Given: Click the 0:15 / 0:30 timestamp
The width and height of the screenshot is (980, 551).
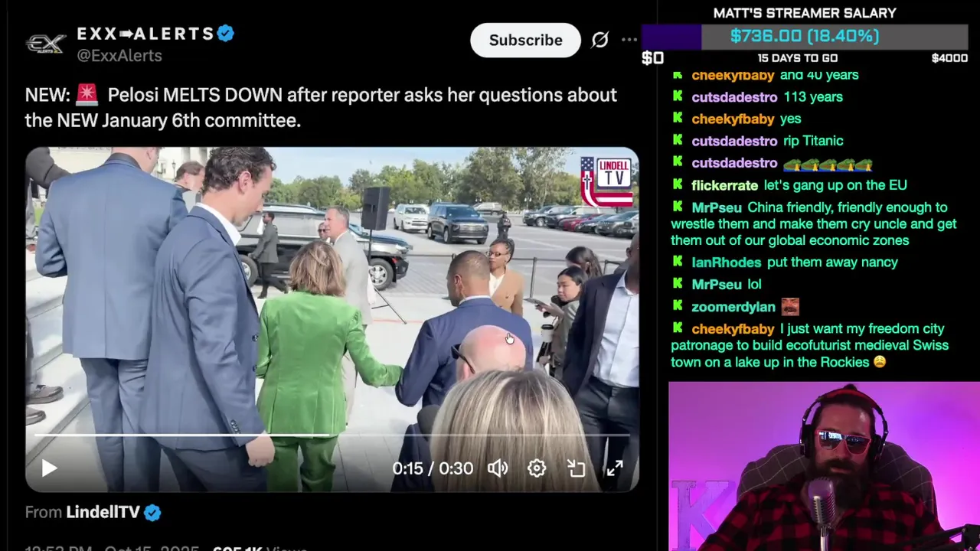Looking at the screenshot, I should 433,468.
